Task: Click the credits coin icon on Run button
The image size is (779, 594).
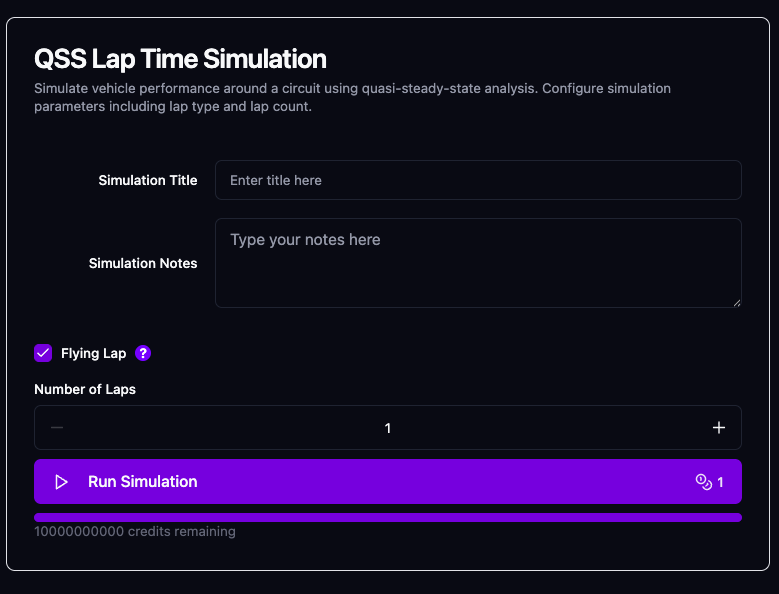Action: coord(703,482)
